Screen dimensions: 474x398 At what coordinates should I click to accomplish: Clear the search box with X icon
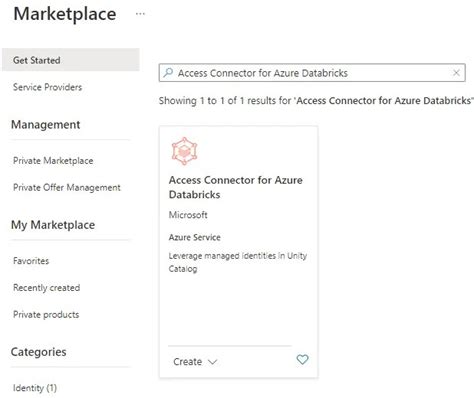click(456, 73)
